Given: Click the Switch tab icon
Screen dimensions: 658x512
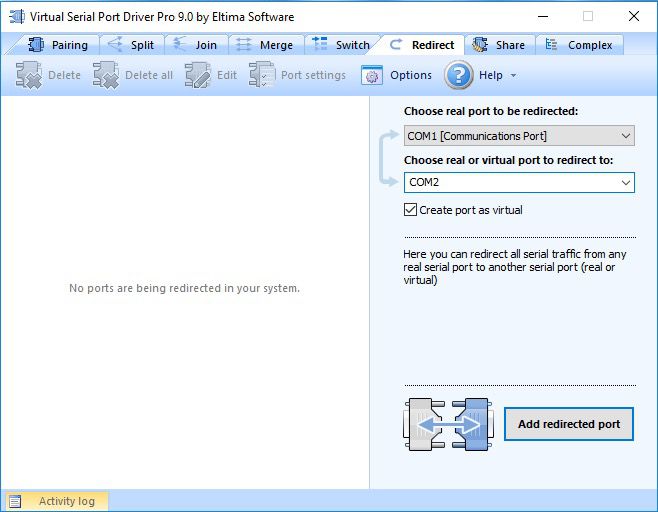Looking at the screenshot, I should (320, 44).
